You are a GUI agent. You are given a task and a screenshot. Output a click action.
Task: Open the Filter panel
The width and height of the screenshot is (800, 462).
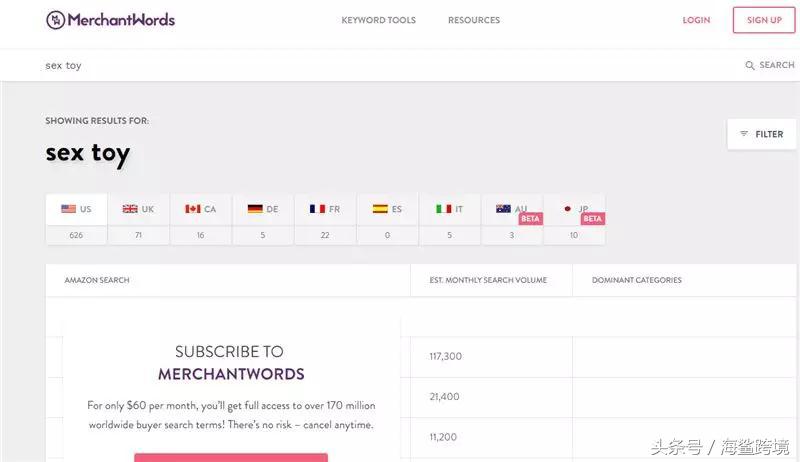pos(762,134)
